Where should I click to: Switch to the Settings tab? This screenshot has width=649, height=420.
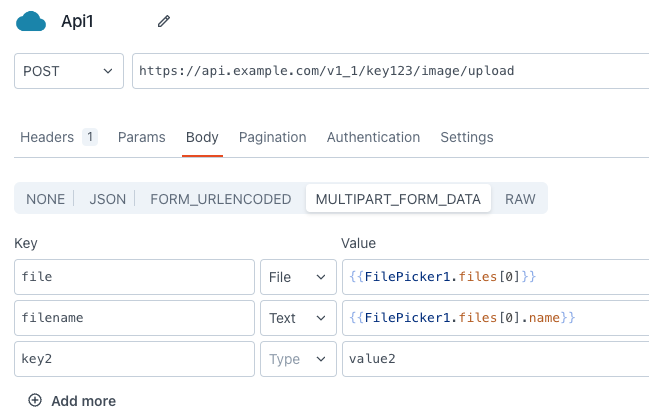[466, 137]
